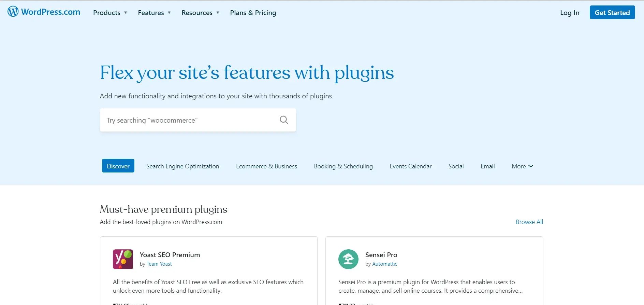Screen dimensions: 644x305
Task: Click the "Flex your site's features with plugins" heading
Action: point(247,73)
